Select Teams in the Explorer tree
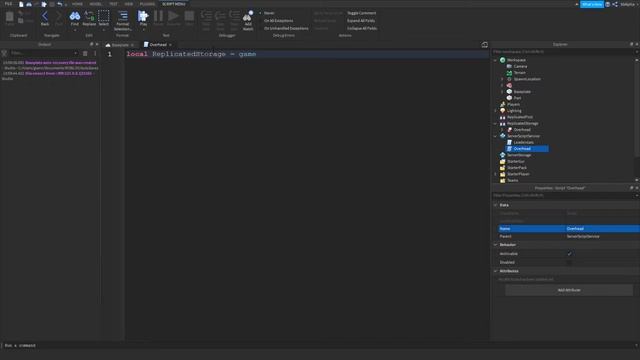Screen dimensions: 640x360 (512, 180)
